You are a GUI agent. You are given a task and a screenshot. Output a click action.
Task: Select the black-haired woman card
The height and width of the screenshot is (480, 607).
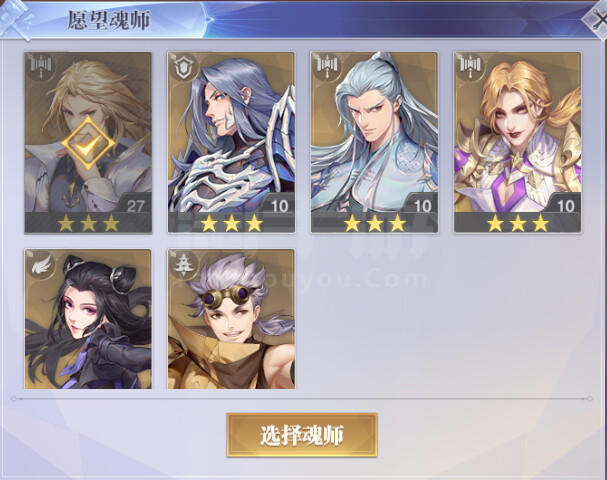coord(88,319)
